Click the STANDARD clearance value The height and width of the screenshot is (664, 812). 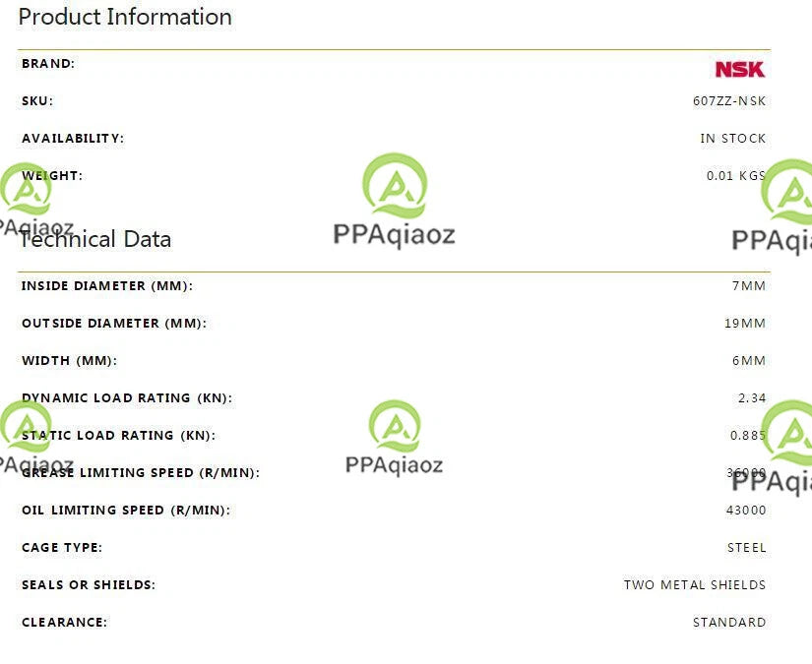tap(729, 622)
